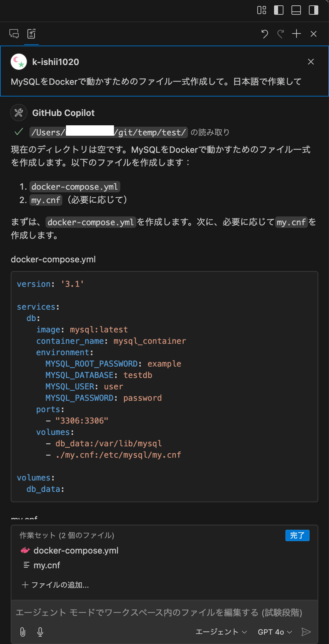329x644 pixels.
Task: Open the GPT 4o model dropdown
Action: 275,632
